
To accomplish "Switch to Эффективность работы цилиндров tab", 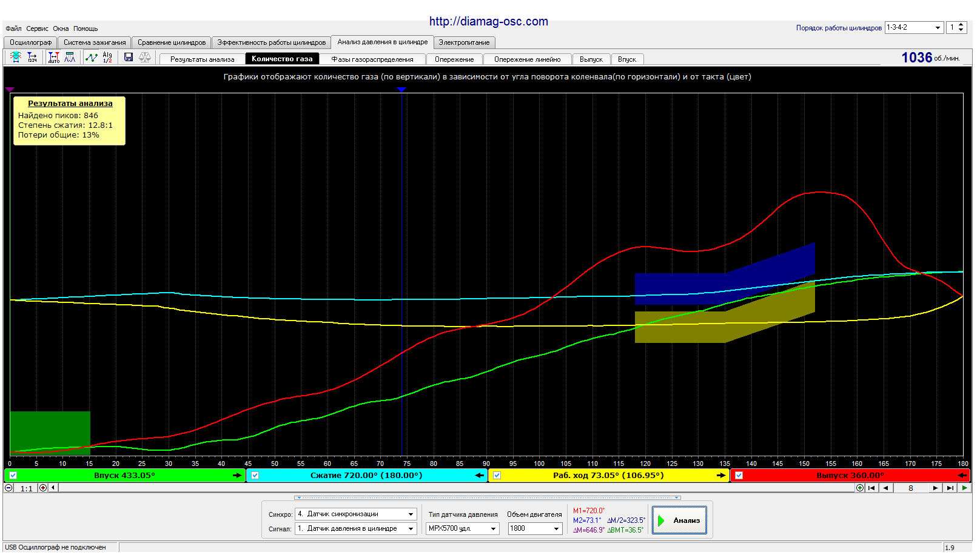I will (271, 42).
